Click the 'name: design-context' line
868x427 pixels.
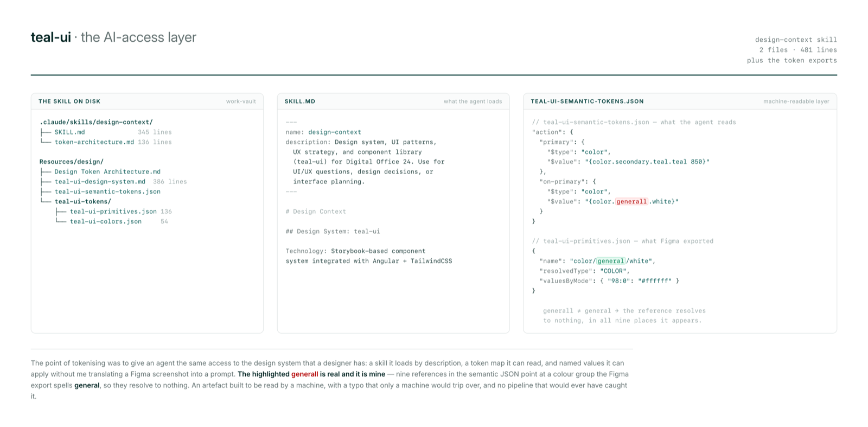tap(323, 132)
